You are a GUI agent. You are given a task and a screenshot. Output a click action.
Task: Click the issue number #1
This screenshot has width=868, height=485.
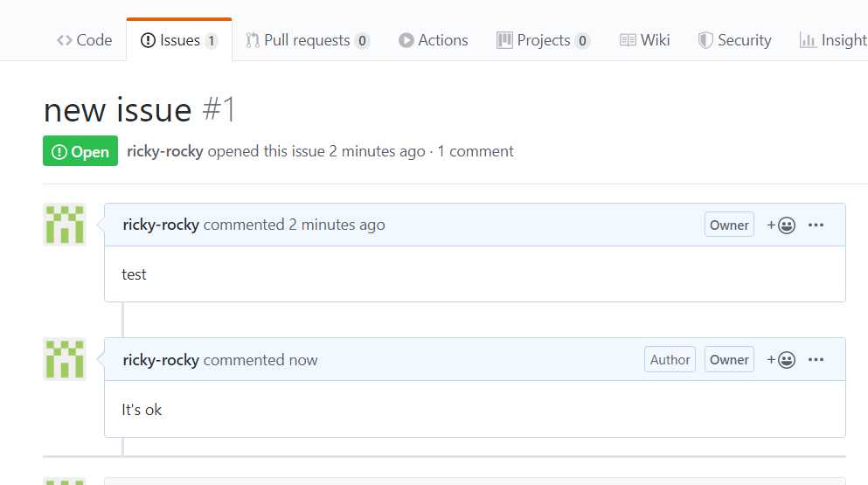(219, 109)
